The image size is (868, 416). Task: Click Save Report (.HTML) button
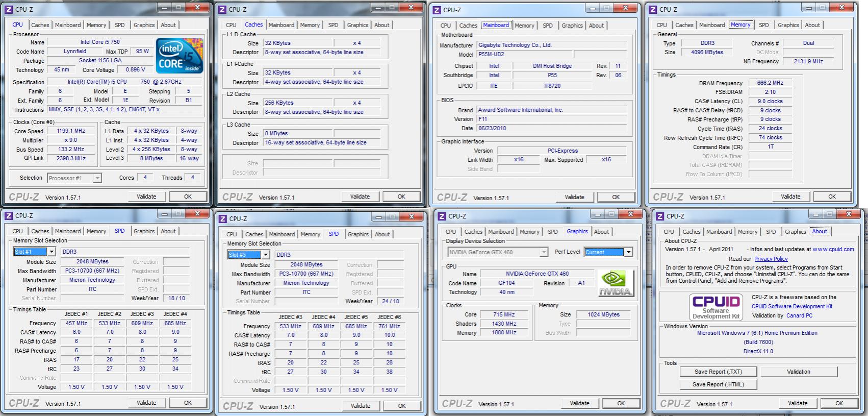coord(718,384)
